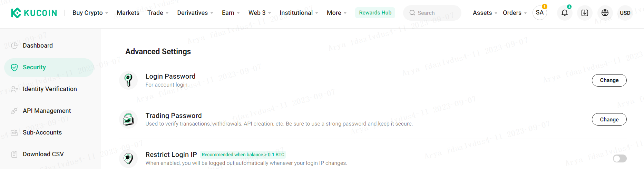Expand the Derivatives dropdown menu
This screenshot has width=644, height=169.
(x=195, y=13)
